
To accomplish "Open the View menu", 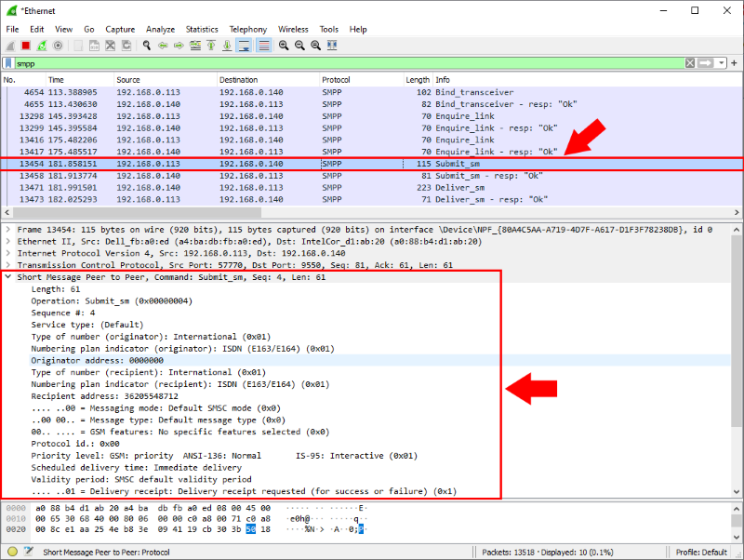I will (63, 30).
